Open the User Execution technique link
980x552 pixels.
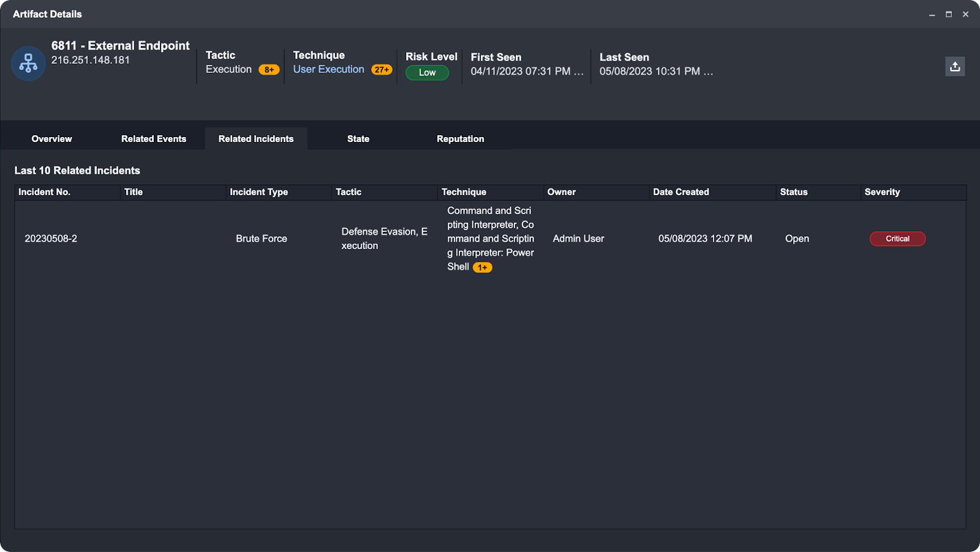tap(328, 69)
